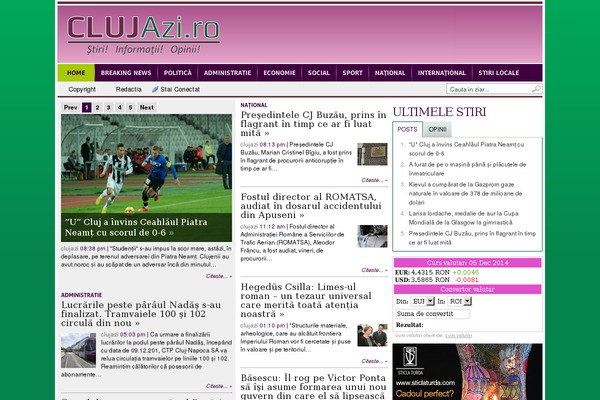
Task: Click the CLUJAzi.ro site logo
Action: pos(143,34)
